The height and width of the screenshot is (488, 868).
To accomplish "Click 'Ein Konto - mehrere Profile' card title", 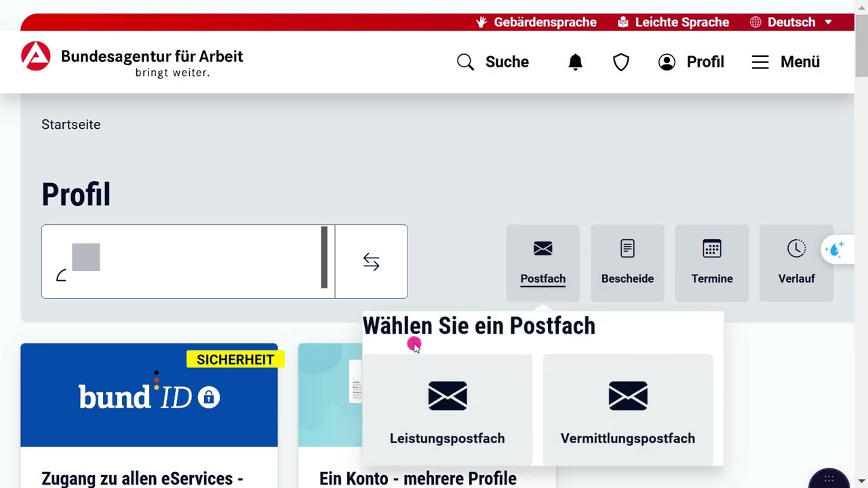I will [418, 478].
